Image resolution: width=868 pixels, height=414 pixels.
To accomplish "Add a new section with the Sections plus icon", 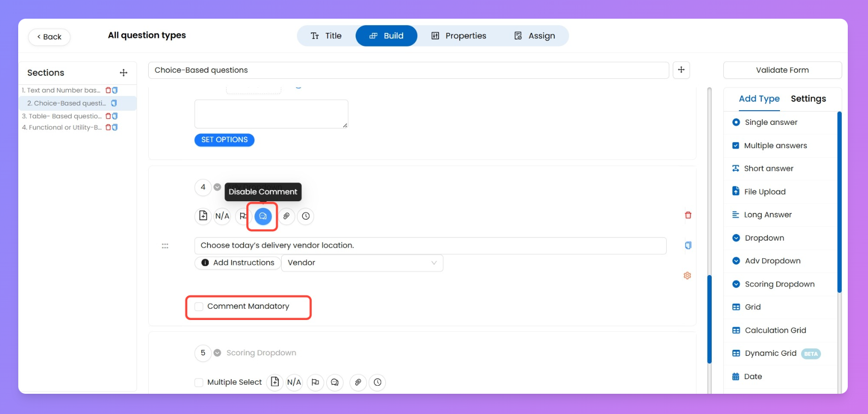I will (123, 73).
